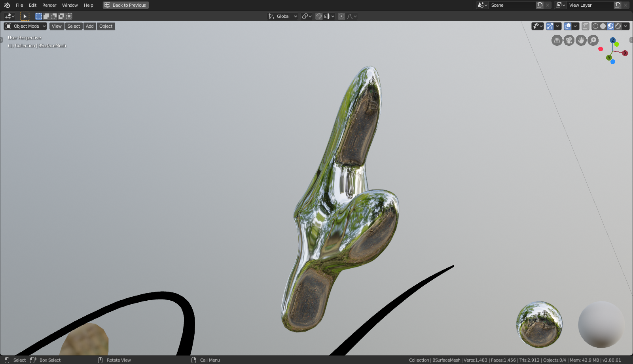Open the viewport View menu
Image resolution: width=633 pixels, height=364 pixels.
pyautogui.click(x=57, y=26)
